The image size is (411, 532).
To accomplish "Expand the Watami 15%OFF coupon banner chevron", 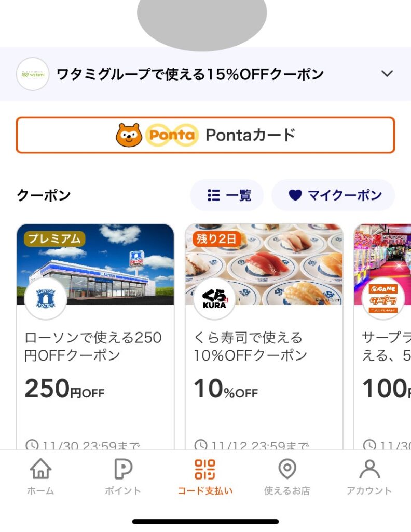I will coord(387,74).
